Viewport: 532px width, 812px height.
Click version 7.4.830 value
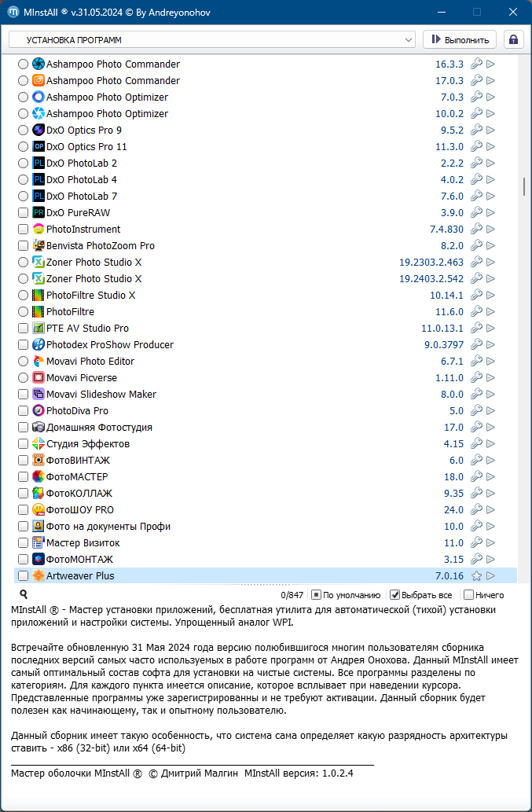(446, 229)
